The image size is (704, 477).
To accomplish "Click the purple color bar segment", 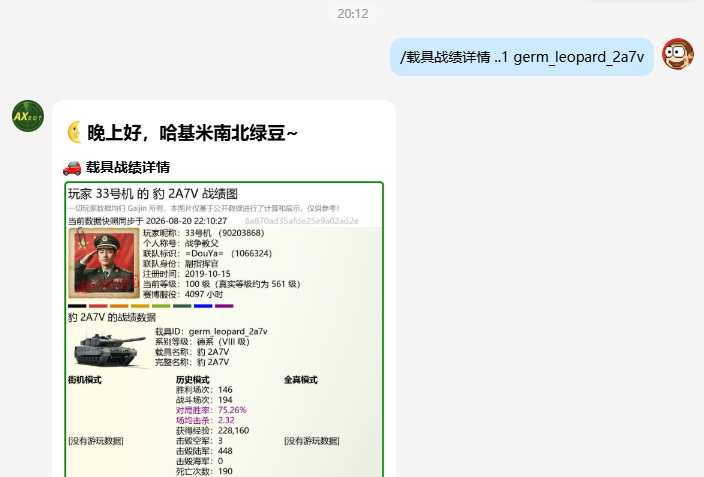I will (x=224, y=306).
